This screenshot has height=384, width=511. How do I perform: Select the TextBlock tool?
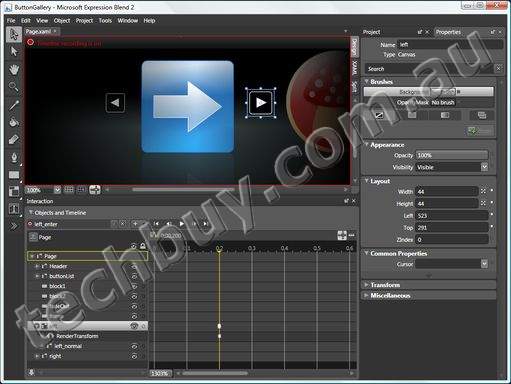click(x=14, y=209)
